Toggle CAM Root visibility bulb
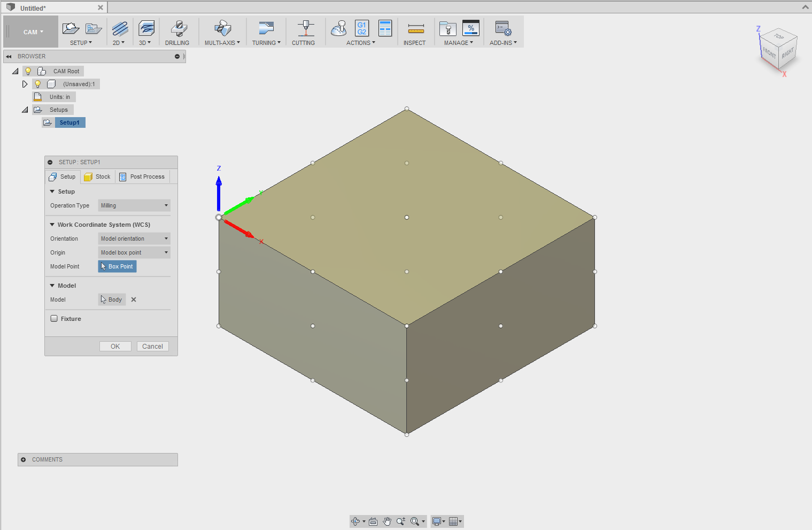The height and width of the screenshot is (530, 812). click(28, 71)
